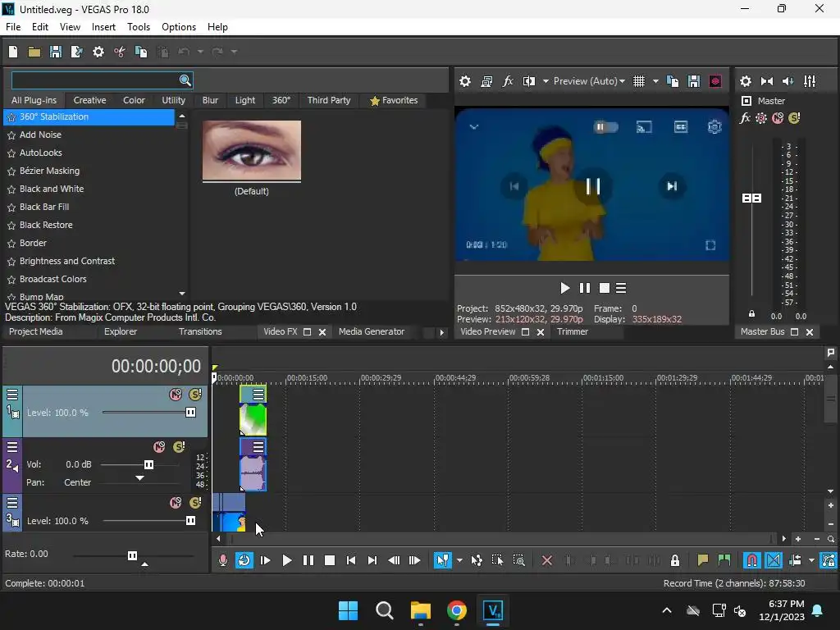This screenshot has width=840, height=630.
Task: Select the (Default) eye preset thumbnail
Action: point(251,151)
